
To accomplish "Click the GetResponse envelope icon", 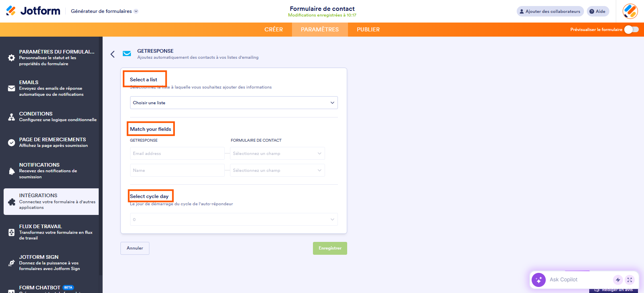I will 127,54.
